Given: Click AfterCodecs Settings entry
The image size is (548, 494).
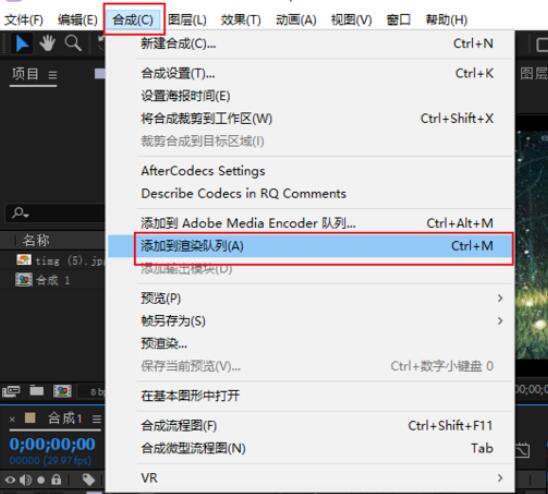Looking at the screenshot, I should point(203,171).
